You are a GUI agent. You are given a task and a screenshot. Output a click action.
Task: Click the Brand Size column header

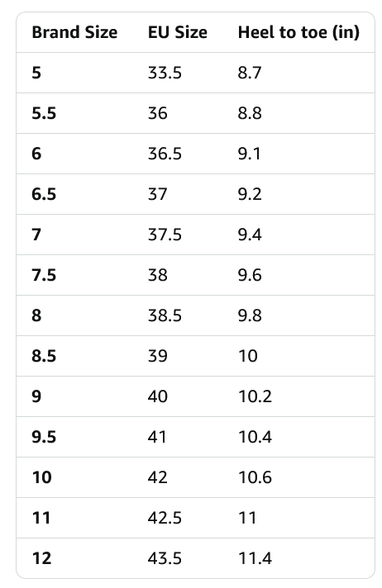pos(74,32)
